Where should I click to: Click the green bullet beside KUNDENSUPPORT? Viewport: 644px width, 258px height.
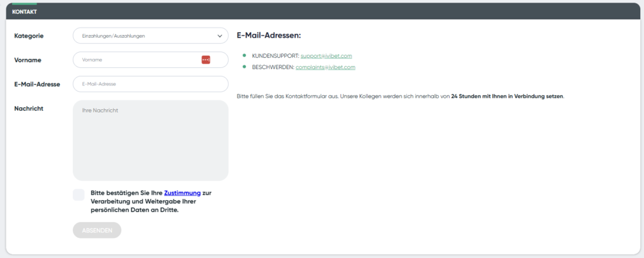pyautogui.click(x=244, y=56)
